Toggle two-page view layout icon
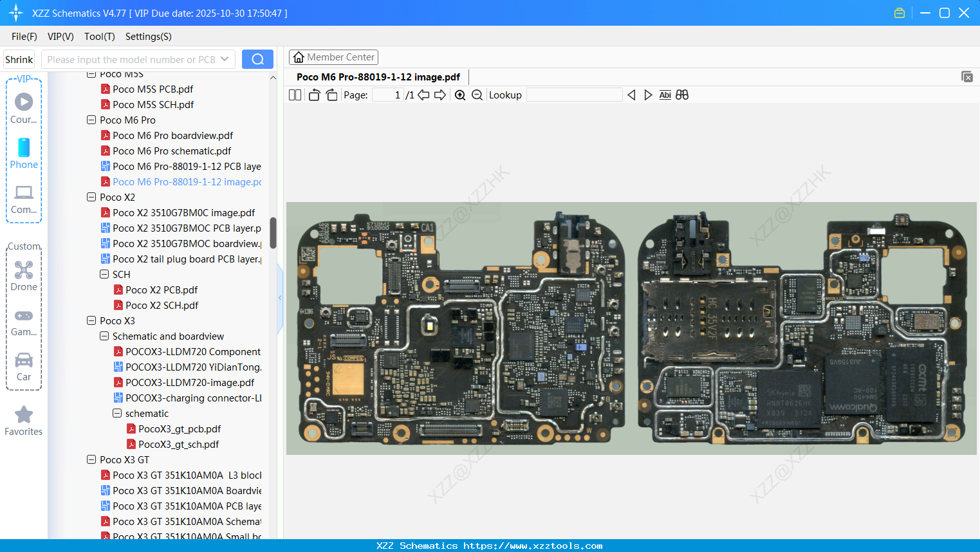 [x=295, y=95]
